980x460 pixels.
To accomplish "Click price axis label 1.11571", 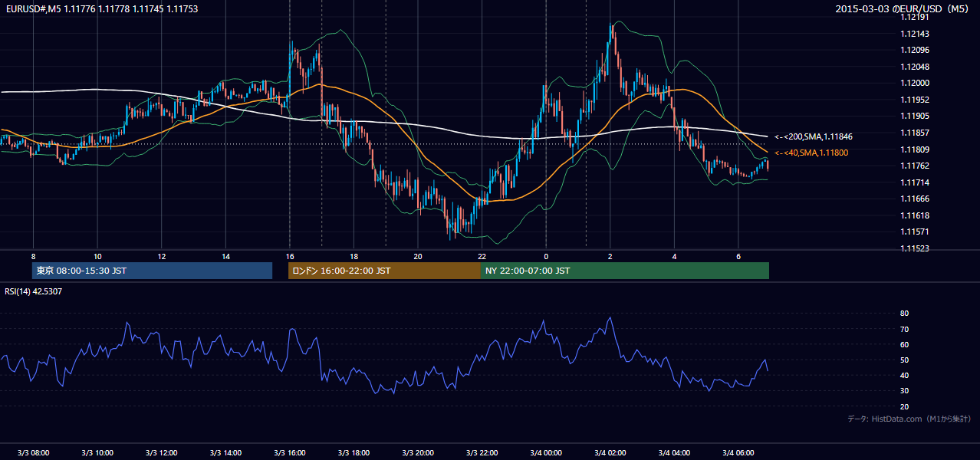I will coord(916,232).
